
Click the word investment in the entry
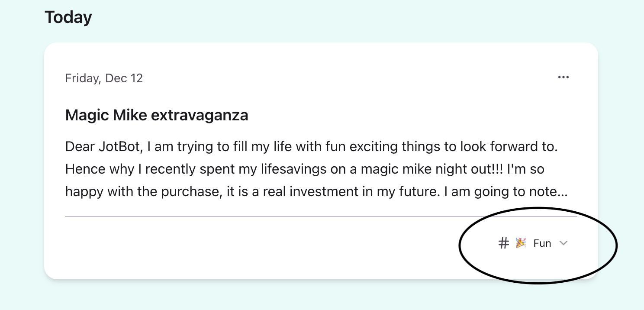pyautogui.click(x=324, y=191)
